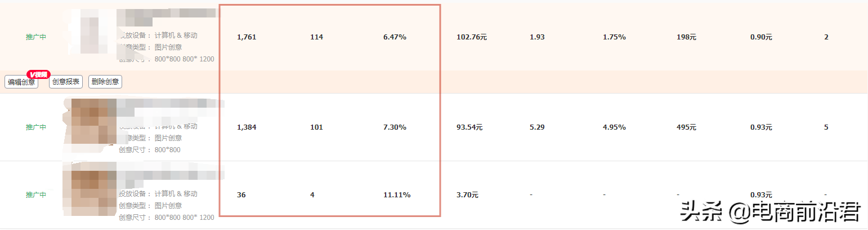The image size is (868, 230).
Task: Click the red V视频 badge
Action: (39, 74)
